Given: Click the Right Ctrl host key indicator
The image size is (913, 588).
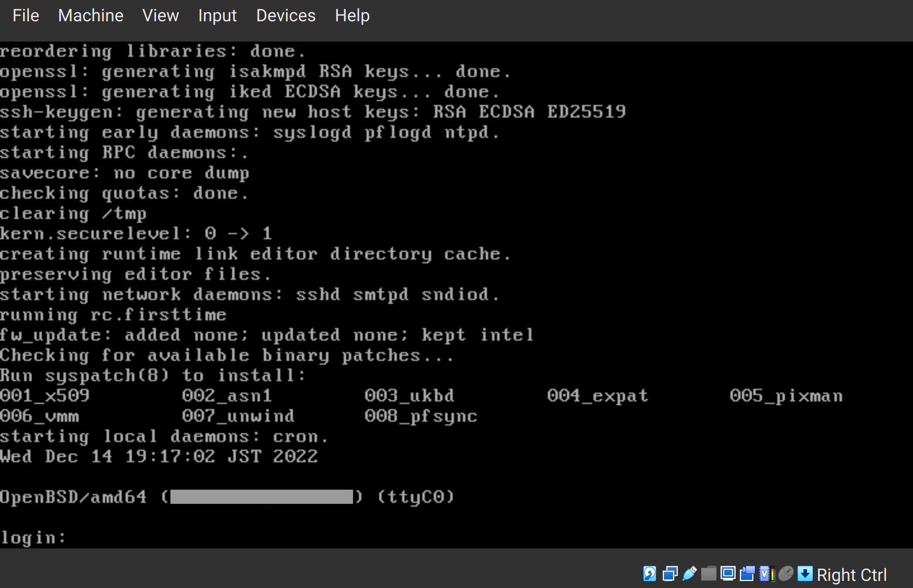Looking at the screenshot, I should [x=852, y=574].
